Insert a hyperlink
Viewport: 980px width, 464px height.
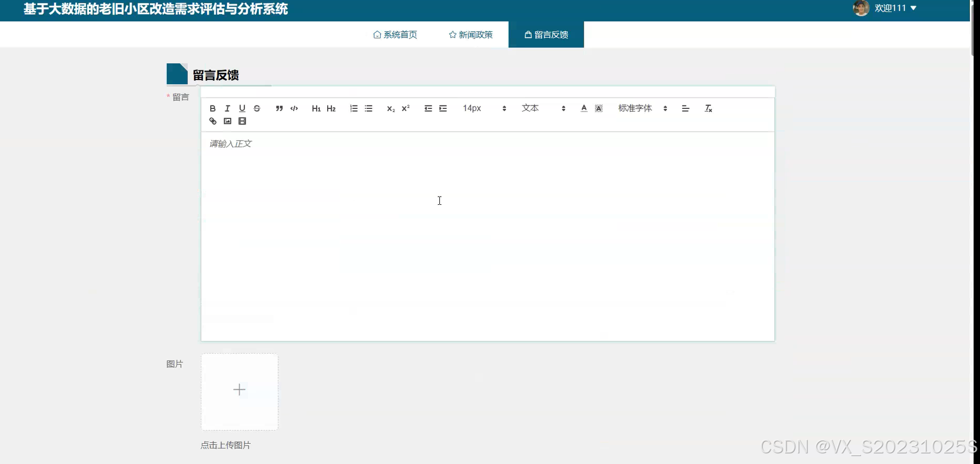pos(212,121)
